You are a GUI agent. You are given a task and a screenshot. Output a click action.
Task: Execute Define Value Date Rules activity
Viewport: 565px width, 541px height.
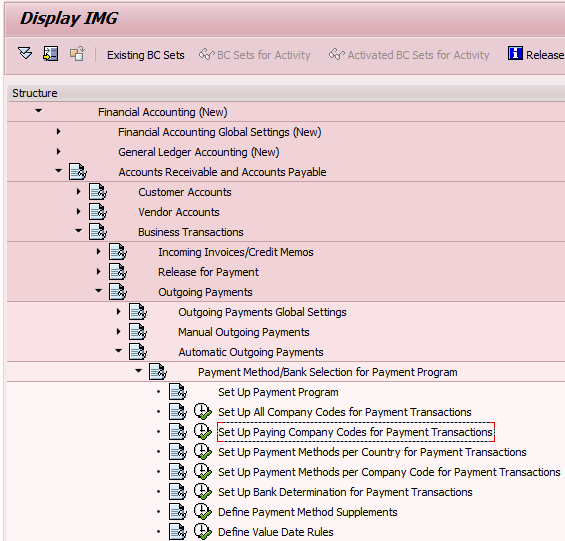203,531
